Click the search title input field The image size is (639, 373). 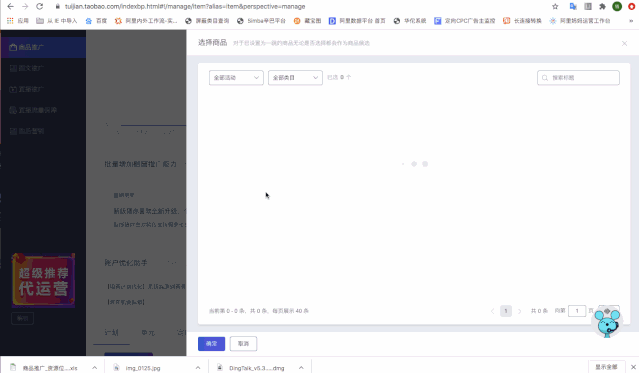point(578,78)
